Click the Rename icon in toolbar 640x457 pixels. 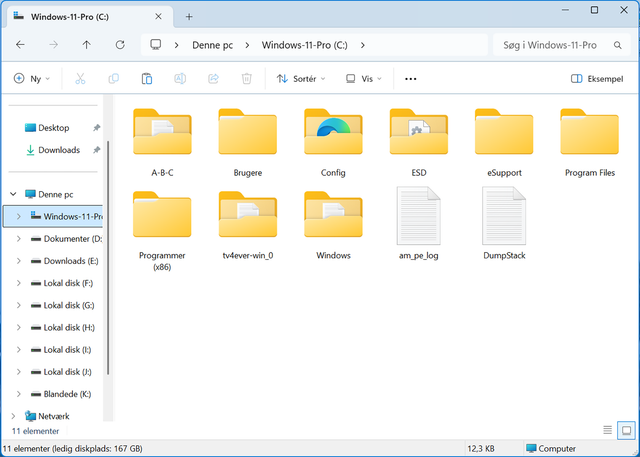point(180,79)
